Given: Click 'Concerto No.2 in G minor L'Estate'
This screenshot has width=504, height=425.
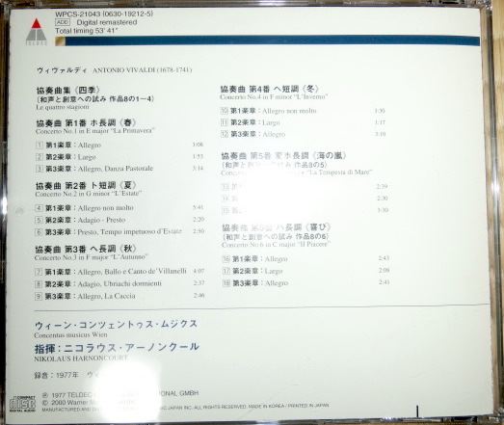Looking at the screenshot, I should coord(89,194).
